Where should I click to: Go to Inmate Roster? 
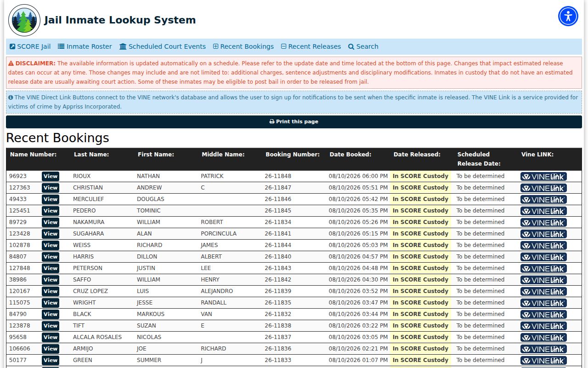pyautogui.click(x=85, y=46)
